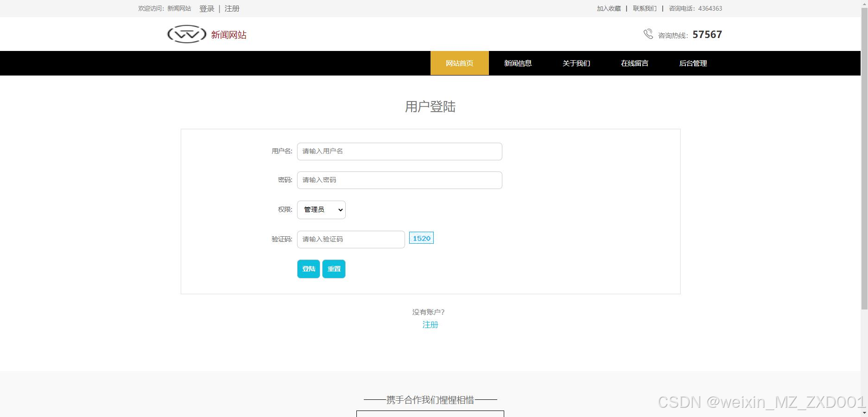Click the 登陆 submit button

[x=309, y=269]
